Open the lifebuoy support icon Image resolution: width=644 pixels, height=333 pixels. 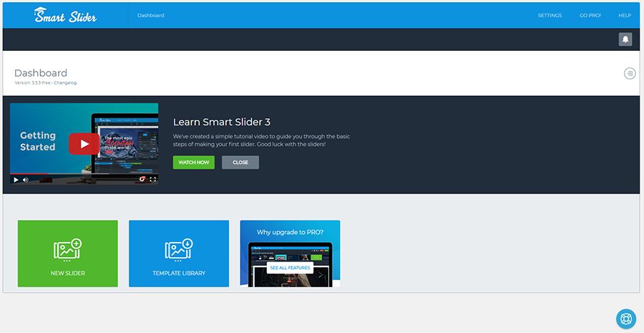tap(626, 319)
